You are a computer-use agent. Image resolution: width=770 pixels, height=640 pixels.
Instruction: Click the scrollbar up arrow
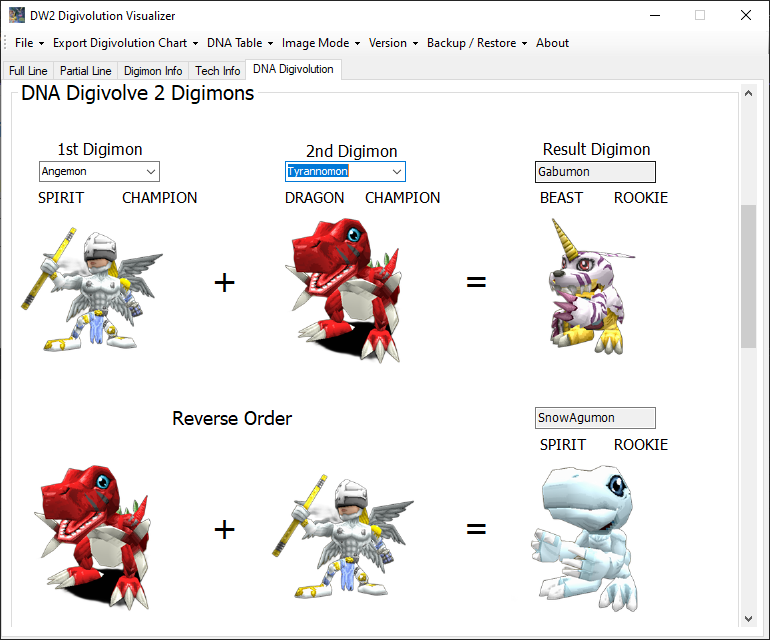(x=748, y=93)
